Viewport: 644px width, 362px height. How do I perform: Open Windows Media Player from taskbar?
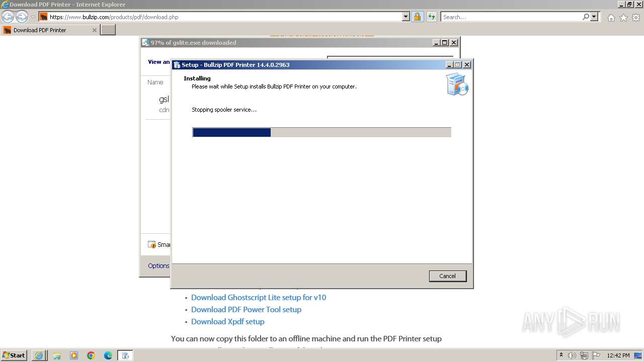(x=74, y=355)
